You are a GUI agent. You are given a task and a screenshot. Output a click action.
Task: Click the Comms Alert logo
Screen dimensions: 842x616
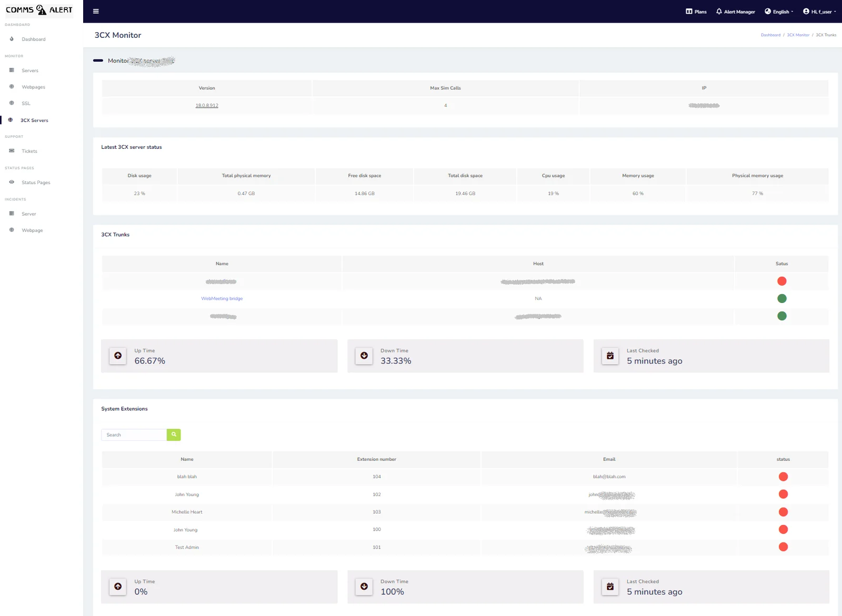tap(39, 10)
